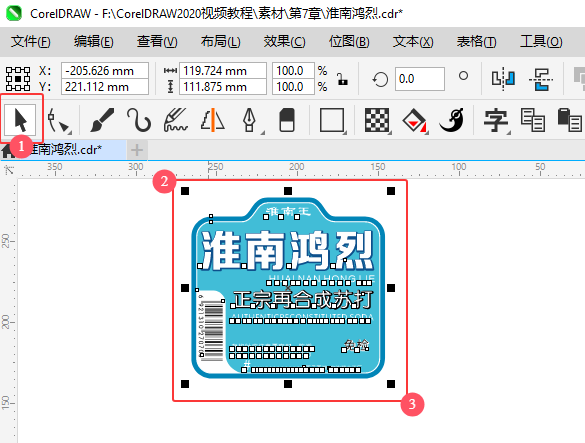Image resolution: width=585 pixels, height=443 pixels.
Task: Click the CorelDRAW app logo
Action: tap(14, 13)
